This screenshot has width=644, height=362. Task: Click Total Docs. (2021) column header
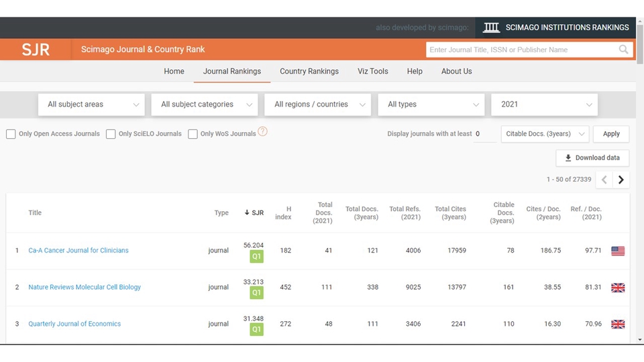[x=323, y=213]
